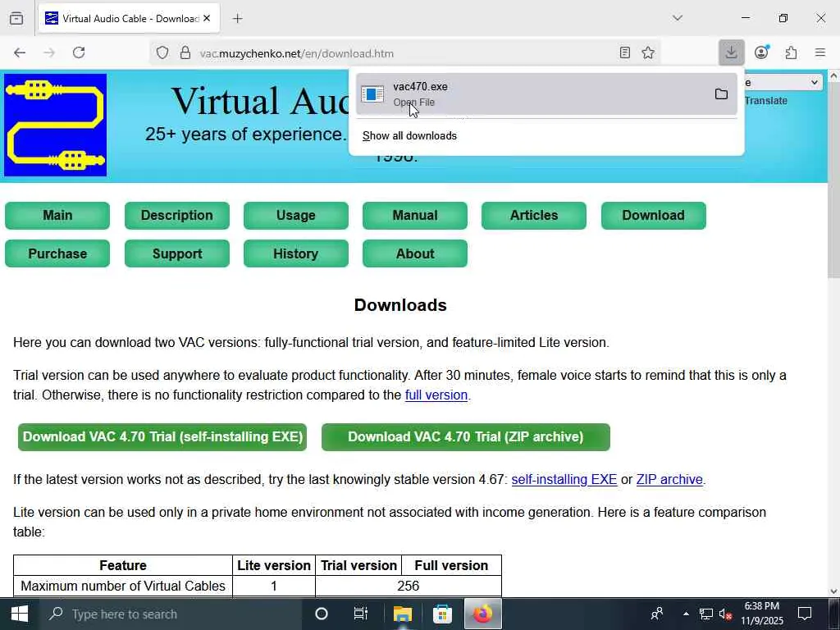Download version 4.67 ZIP archive link
Screen dimensions: 840x630
click(669, 479)
